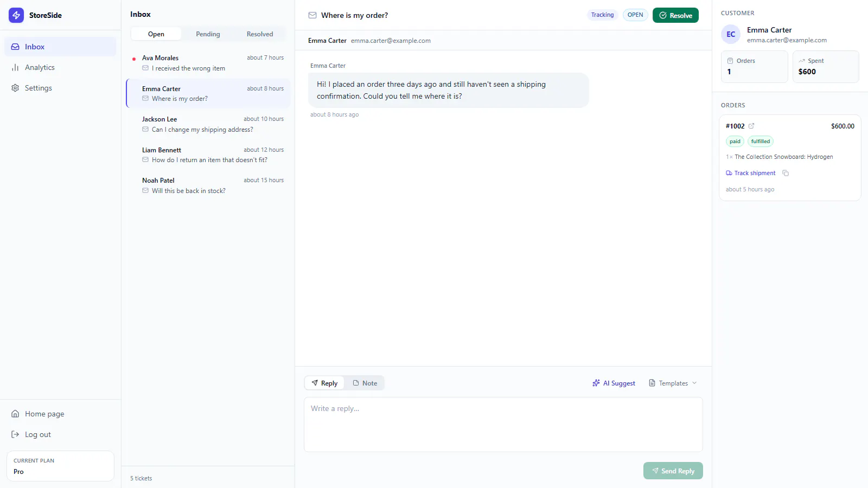The height and width of the screenshot is (488, 868).
Task: Navigate to Home page
Action: (x=60, y=414)
